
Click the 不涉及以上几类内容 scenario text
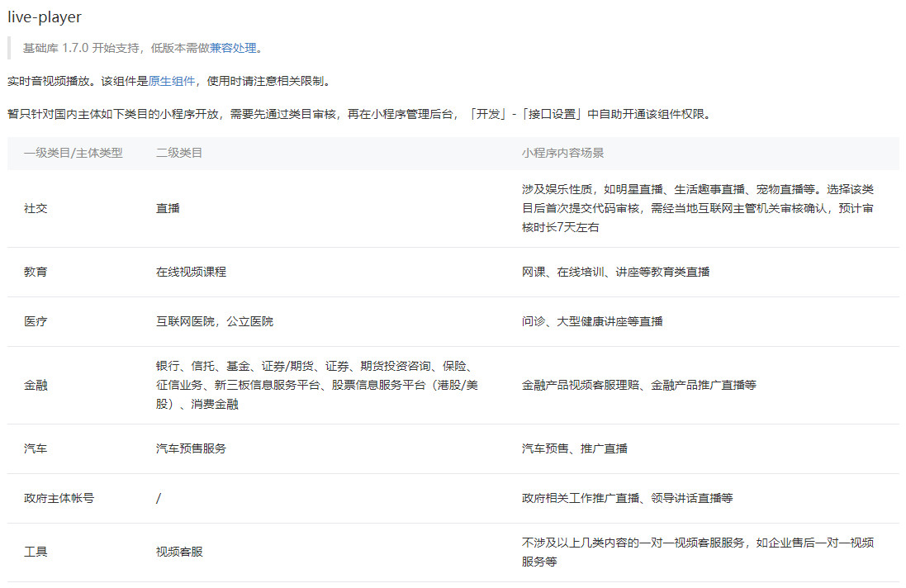pos(697,552)
